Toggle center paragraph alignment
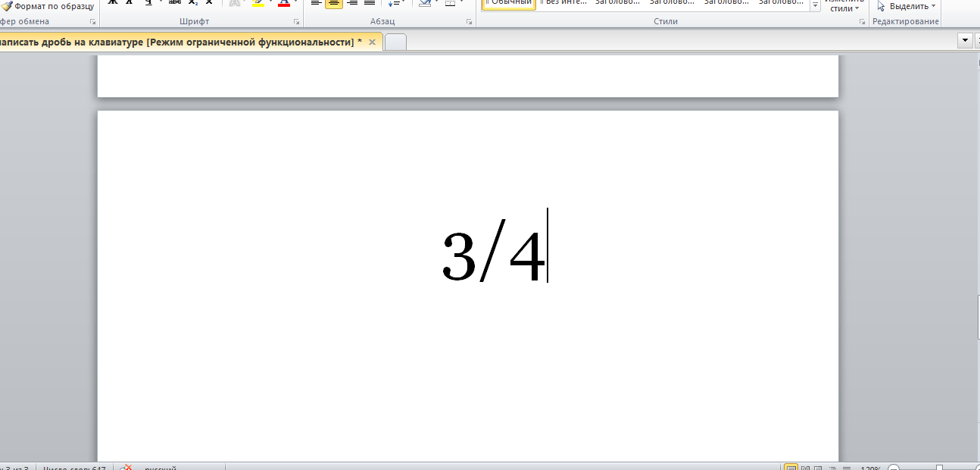Screen dimensions: 980x470 (334, 3)
